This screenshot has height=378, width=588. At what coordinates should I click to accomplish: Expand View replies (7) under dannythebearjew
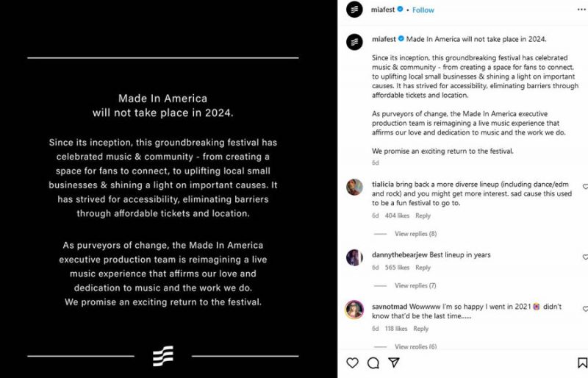pos(415,285)
